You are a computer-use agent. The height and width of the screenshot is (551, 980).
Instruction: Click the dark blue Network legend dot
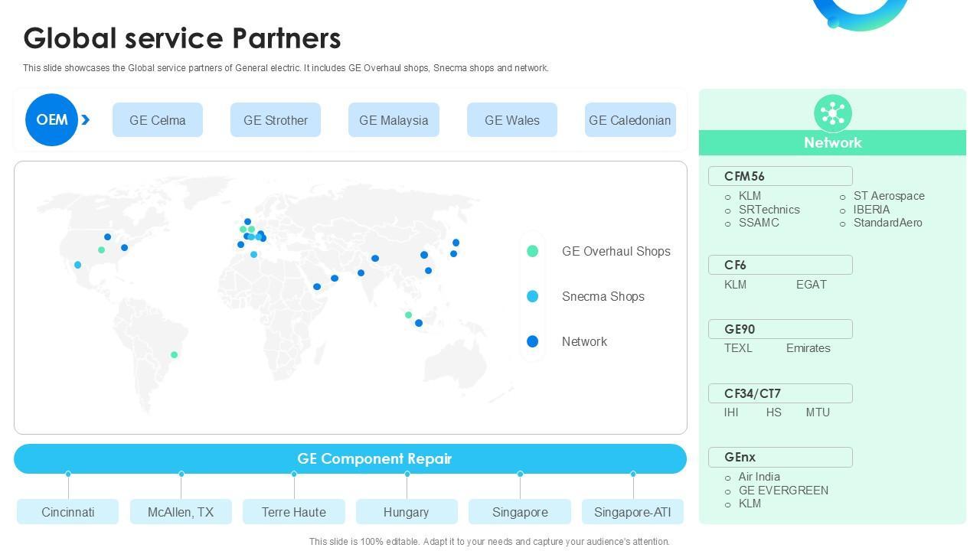click(532, 341)
